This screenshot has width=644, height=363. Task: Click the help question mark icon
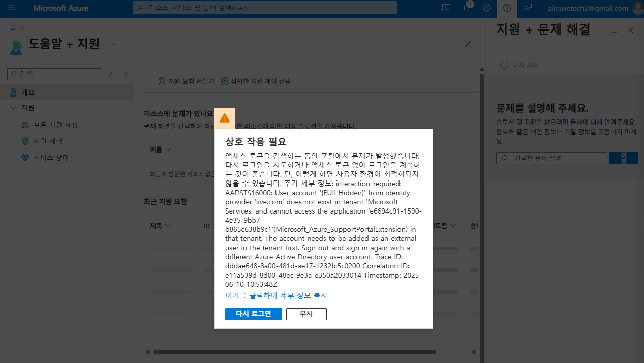point(507,8)
